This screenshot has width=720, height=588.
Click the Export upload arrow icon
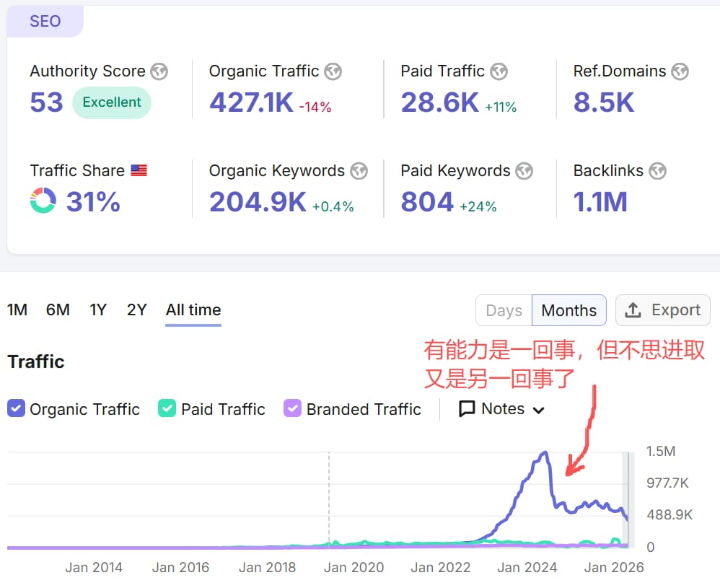point(633,310)
